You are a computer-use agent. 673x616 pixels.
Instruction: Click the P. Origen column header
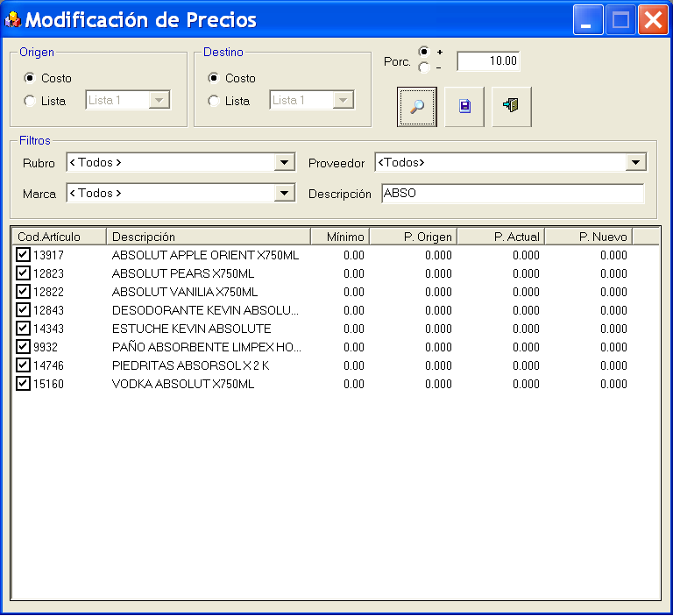tap(414, 237)
